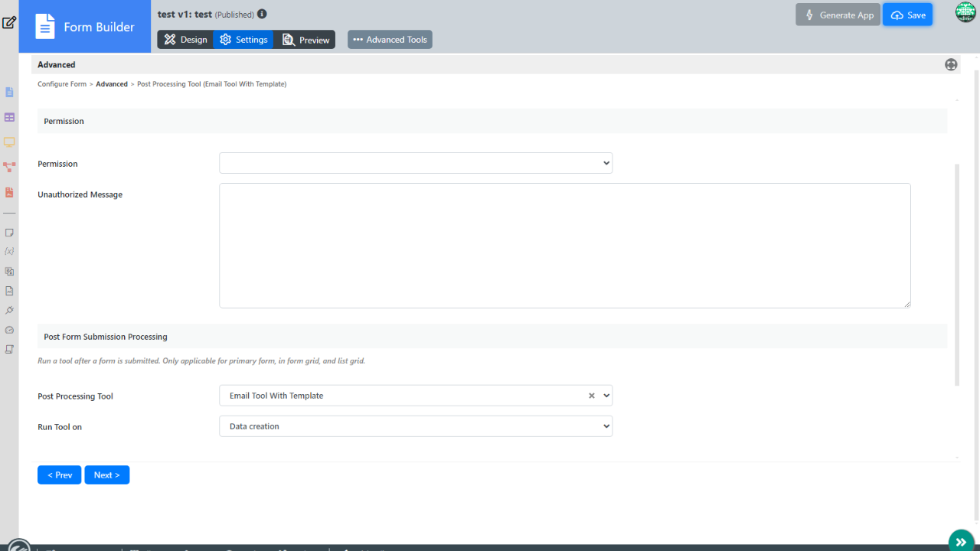Click the Next > button
Viewport: 980px width, 551px height.
click(x=107, y=475)
